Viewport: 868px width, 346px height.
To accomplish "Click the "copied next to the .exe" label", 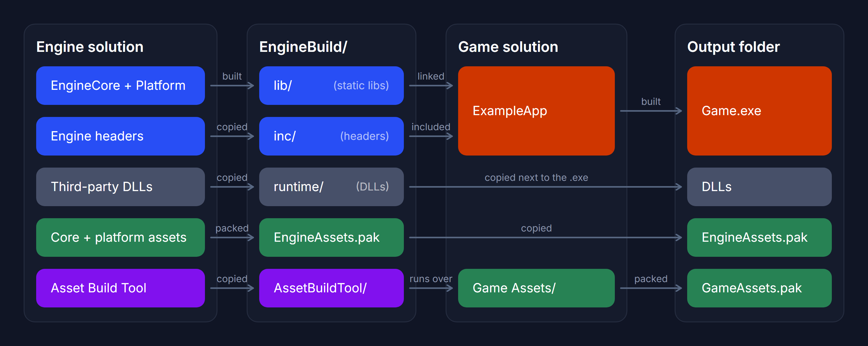I will click(x=536, y=178).
